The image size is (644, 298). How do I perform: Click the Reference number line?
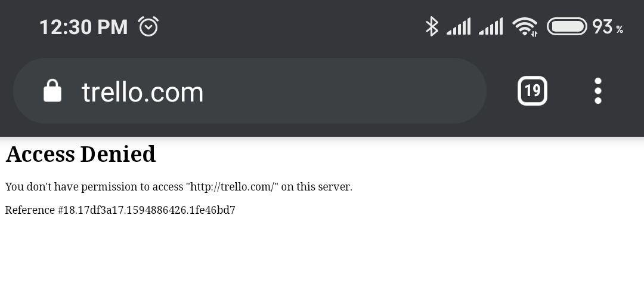pos(120,210)
